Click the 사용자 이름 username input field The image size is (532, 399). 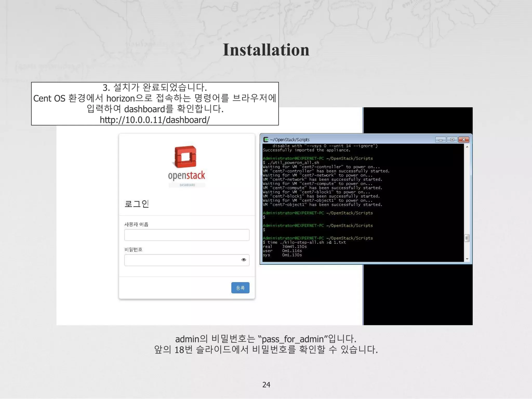click(x=187, y=235)
